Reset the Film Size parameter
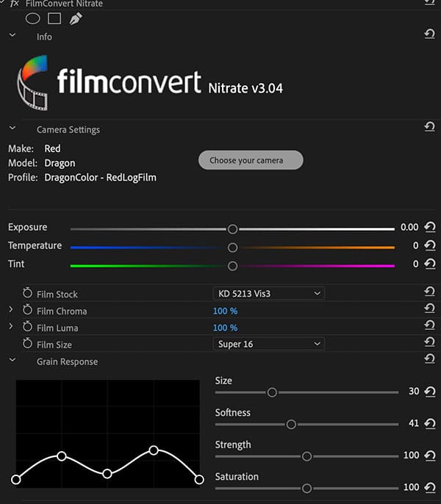Viewport: 441px width, 504px height. [x=429, y=342]
